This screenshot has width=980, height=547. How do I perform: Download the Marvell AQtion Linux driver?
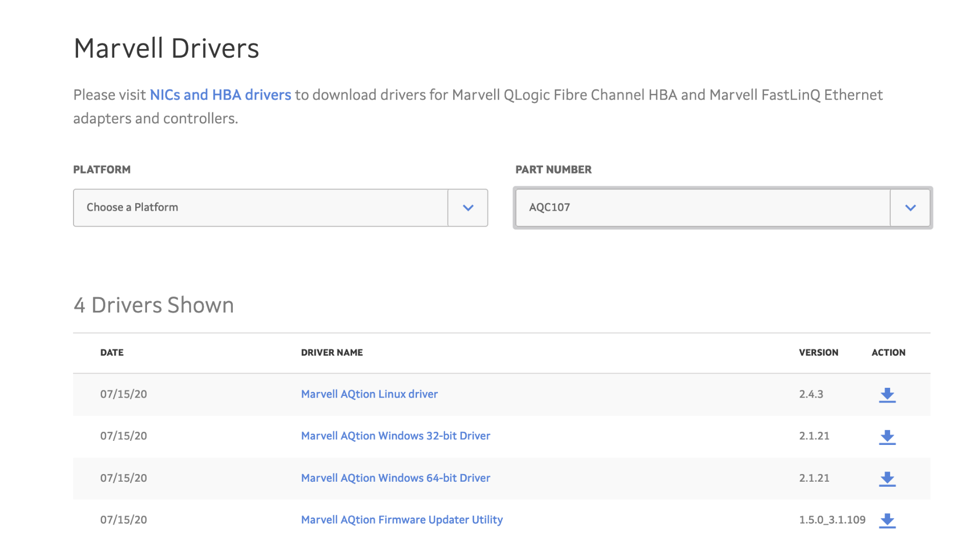[887, 395]
